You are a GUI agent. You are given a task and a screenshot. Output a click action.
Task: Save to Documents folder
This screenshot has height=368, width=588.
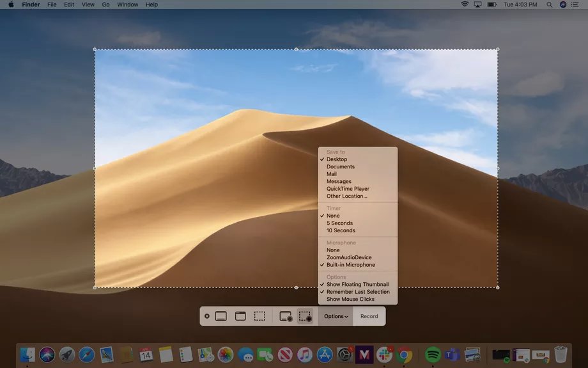pos(340,166)
